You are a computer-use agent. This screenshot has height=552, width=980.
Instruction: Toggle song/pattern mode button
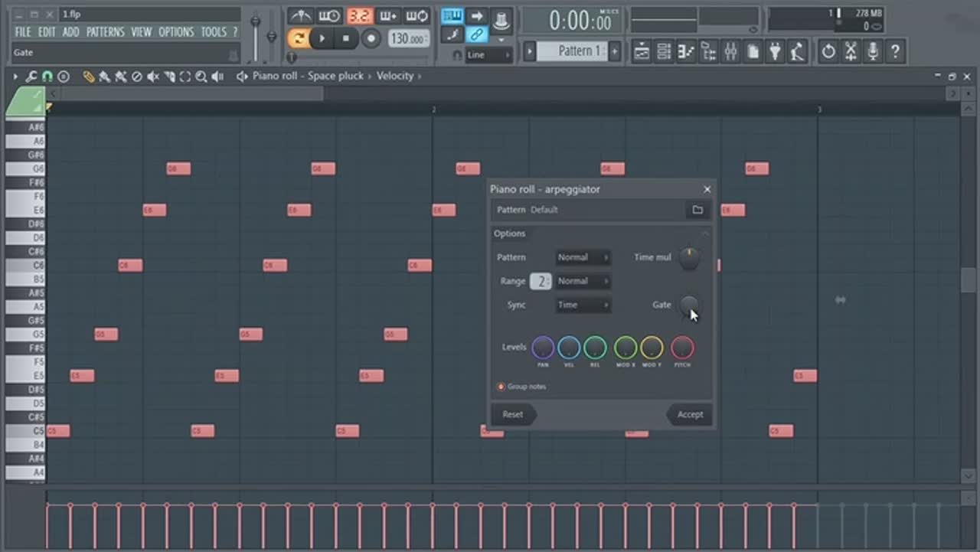[298, 38]
